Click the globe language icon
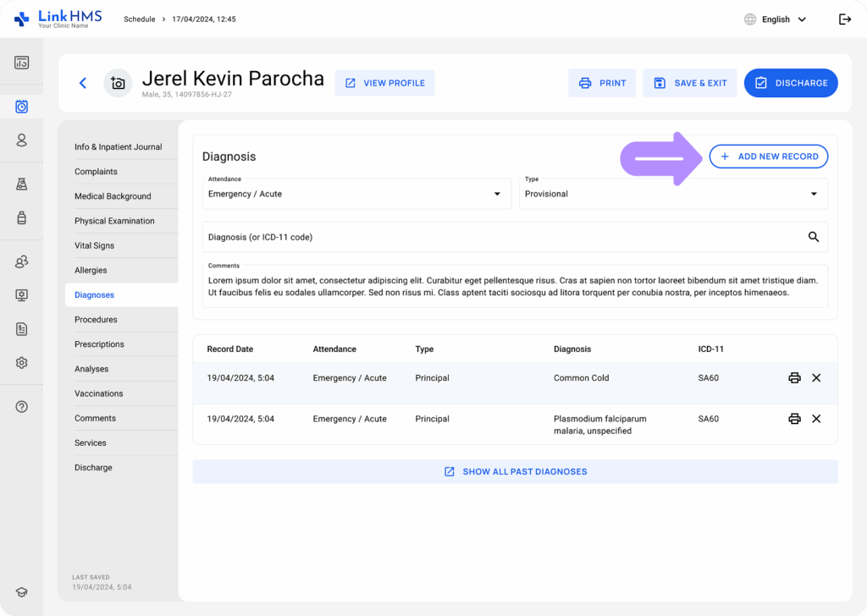This screenshot has width=867, height=616. (750, 19)
